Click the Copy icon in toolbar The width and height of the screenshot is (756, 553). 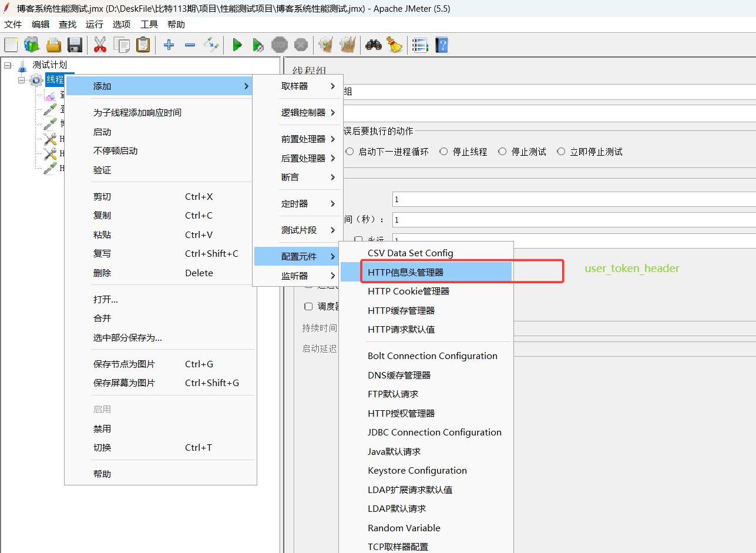pos(122,45)
